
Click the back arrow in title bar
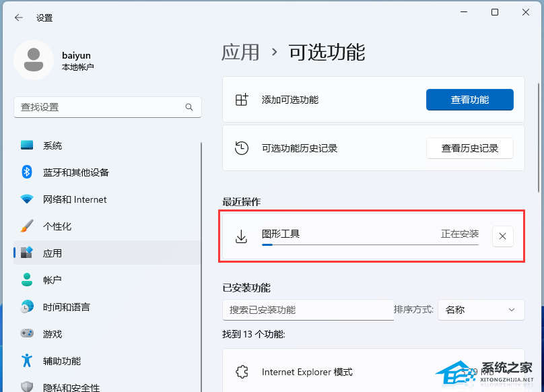pyautogui.click(x=19, y=18)
